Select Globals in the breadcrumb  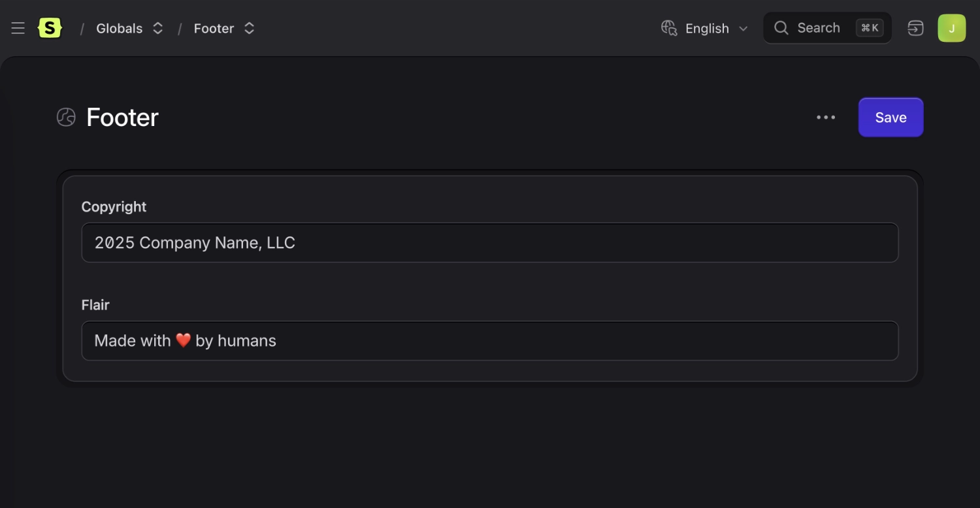(x=119, y=28)
